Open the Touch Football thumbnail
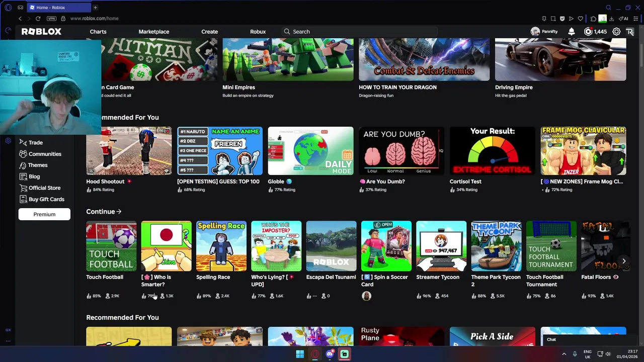644x362 pixels. pos(111,246)
